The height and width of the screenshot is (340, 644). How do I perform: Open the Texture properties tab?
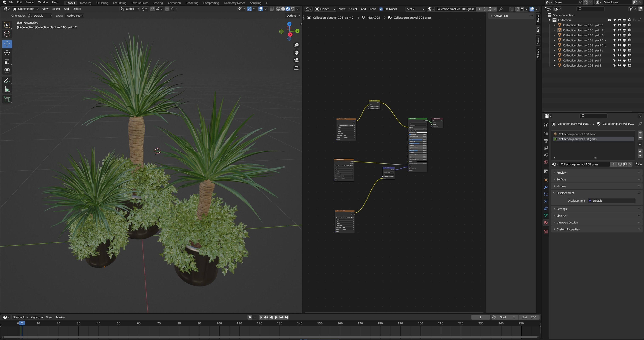(x=546, y=232)
